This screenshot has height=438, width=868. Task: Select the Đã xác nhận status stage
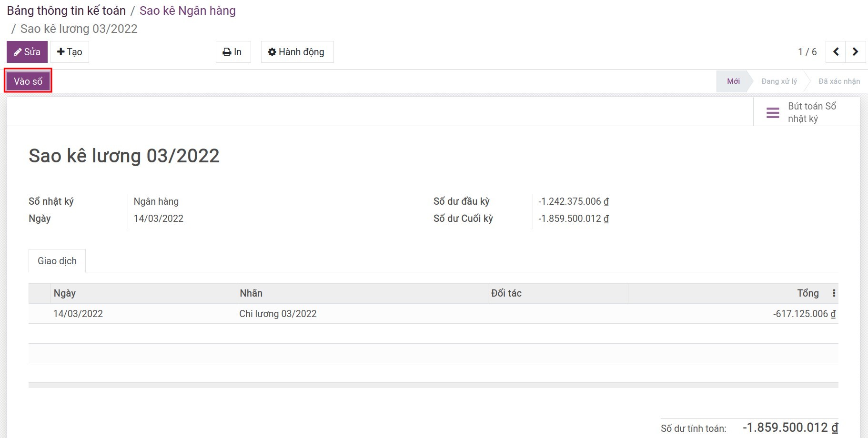(x=838, y=81)
